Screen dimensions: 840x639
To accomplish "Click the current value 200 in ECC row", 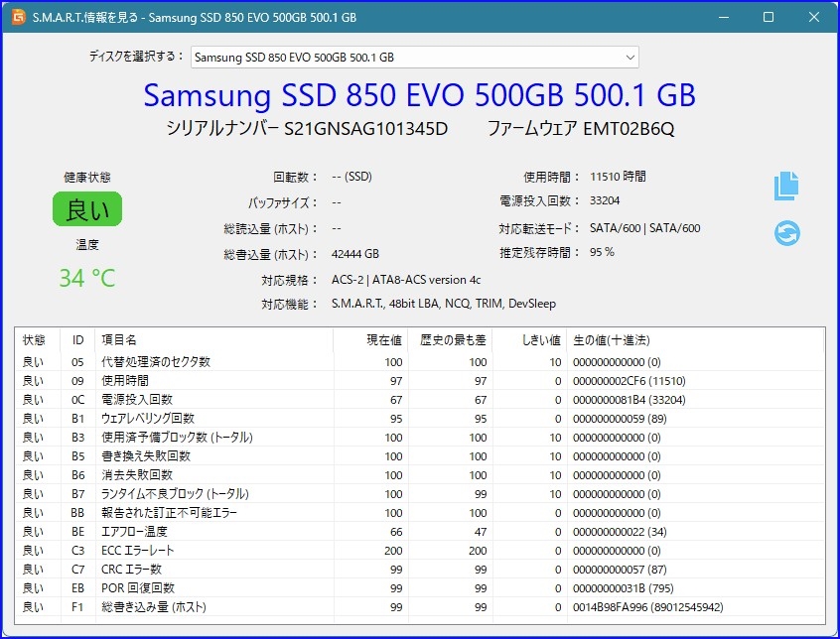I will pyautogui.click(x=393, y=551).
